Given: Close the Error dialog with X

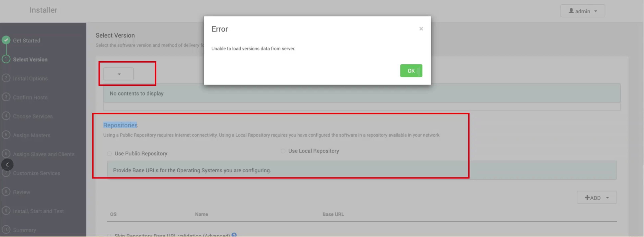Looking at the screenshot, I should point(421,29).
